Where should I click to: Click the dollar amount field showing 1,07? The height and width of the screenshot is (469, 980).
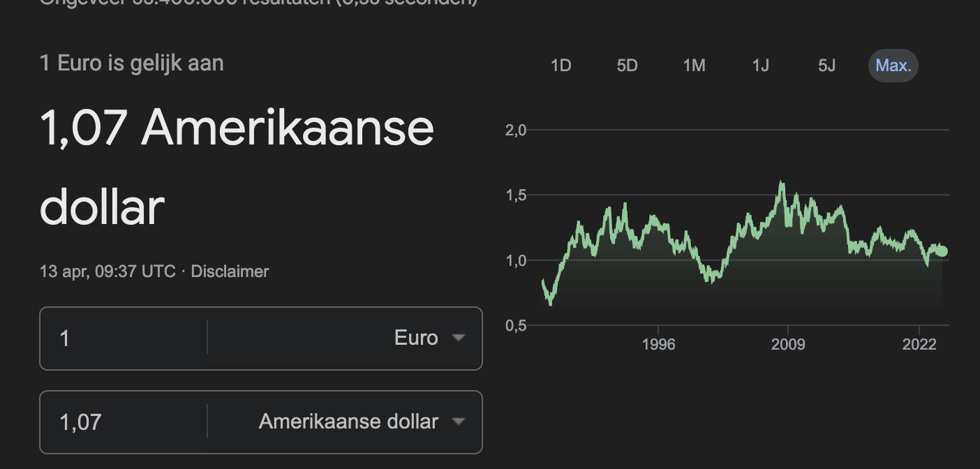click(x=124, y=422)
